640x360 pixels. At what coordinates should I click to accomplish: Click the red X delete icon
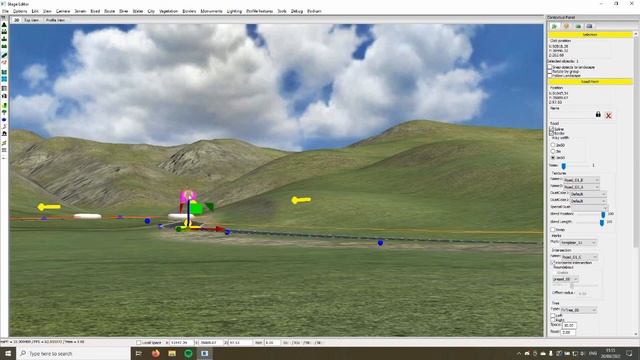pyautogui.click(x=608, y=116)
